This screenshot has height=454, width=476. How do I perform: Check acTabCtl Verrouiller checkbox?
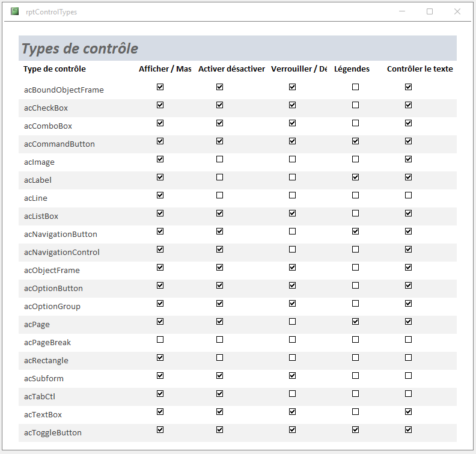pos(292,394)
